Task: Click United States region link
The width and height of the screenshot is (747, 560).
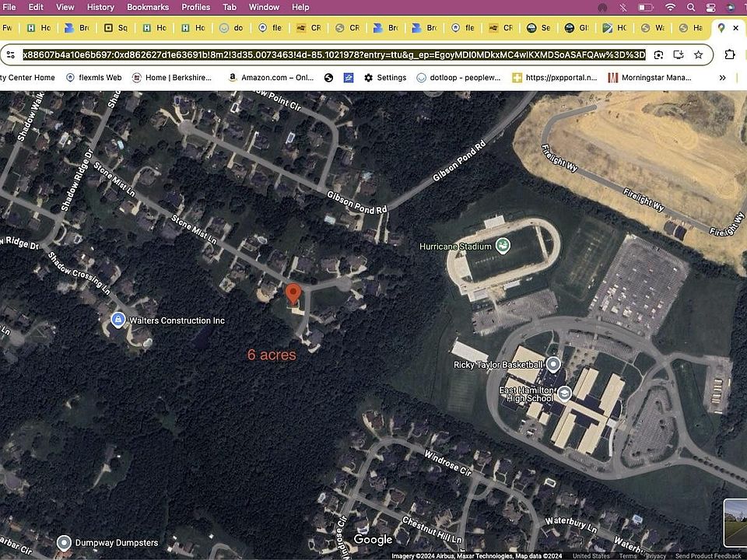Action: click(x=591, y=556)
